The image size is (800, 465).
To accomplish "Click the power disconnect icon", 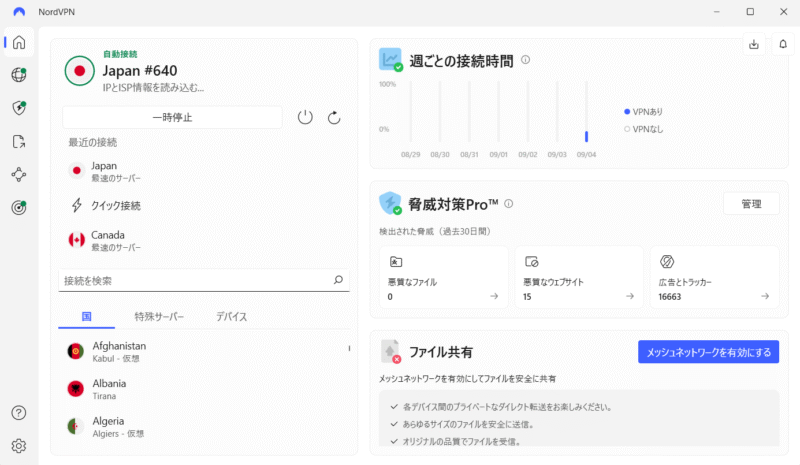I will tap(305, 117).
